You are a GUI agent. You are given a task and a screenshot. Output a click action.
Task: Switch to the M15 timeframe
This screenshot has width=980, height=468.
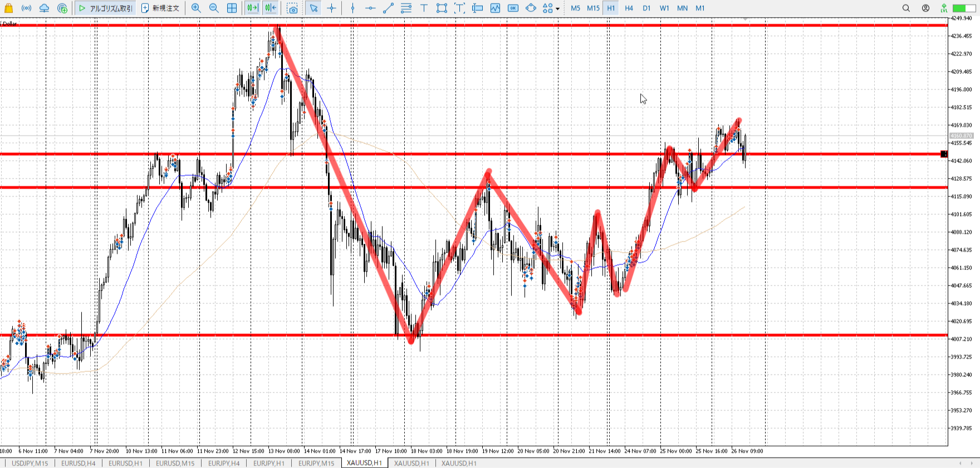click(593, 8)
